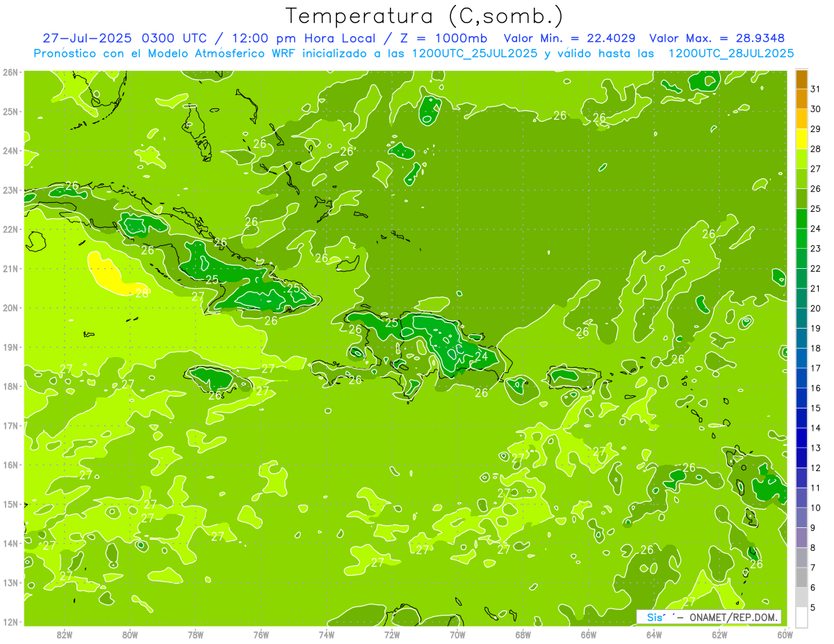Viewport: 834px width, 644px height.
Task: Click the longitude label "64W"
Action: pyautogui.click(x=654, y=634)
